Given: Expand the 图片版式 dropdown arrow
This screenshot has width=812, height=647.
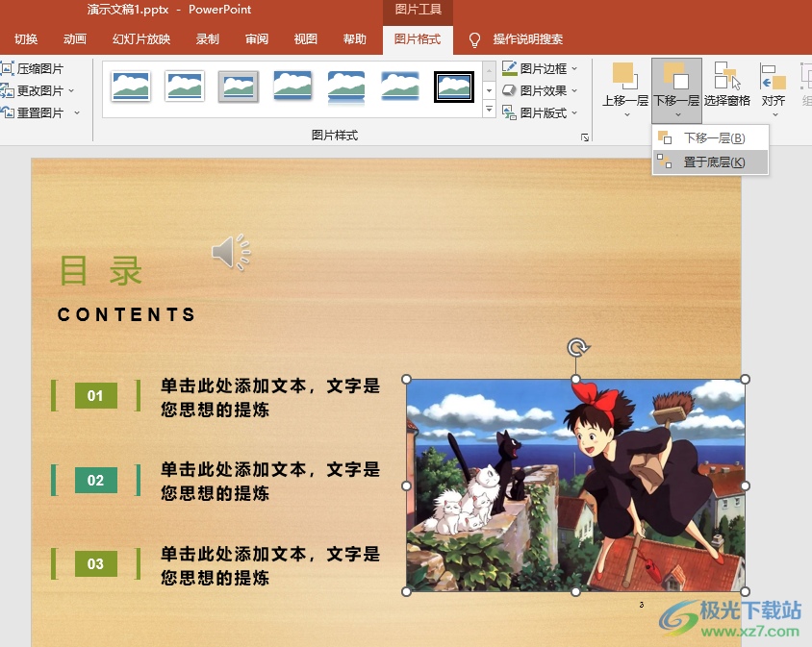Looking at the screenshot, I should [574, 112].
